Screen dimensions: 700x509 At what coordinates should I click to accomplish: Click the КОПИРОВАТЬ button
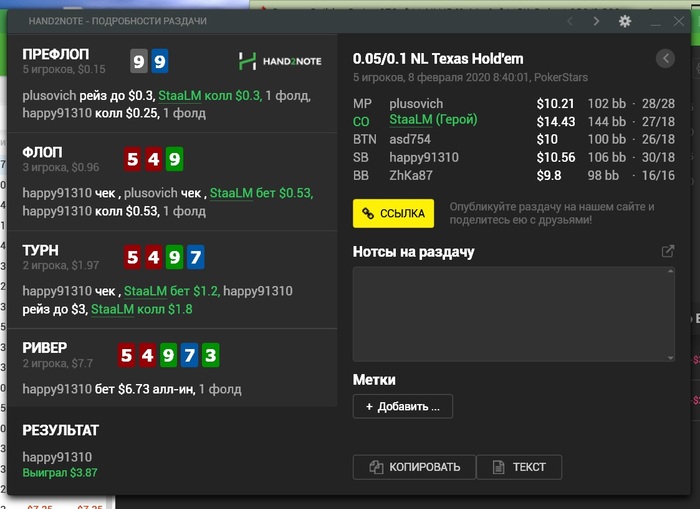(x=414, y=467)
